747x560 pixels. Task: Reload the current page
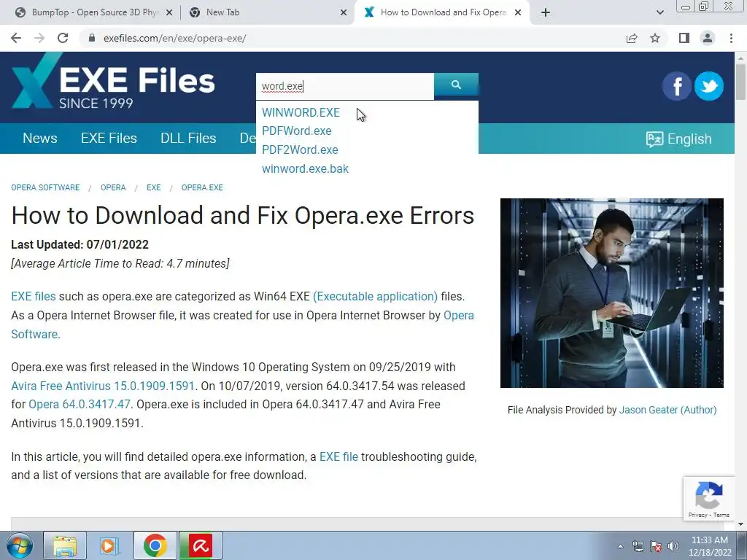tap(63, 38)
